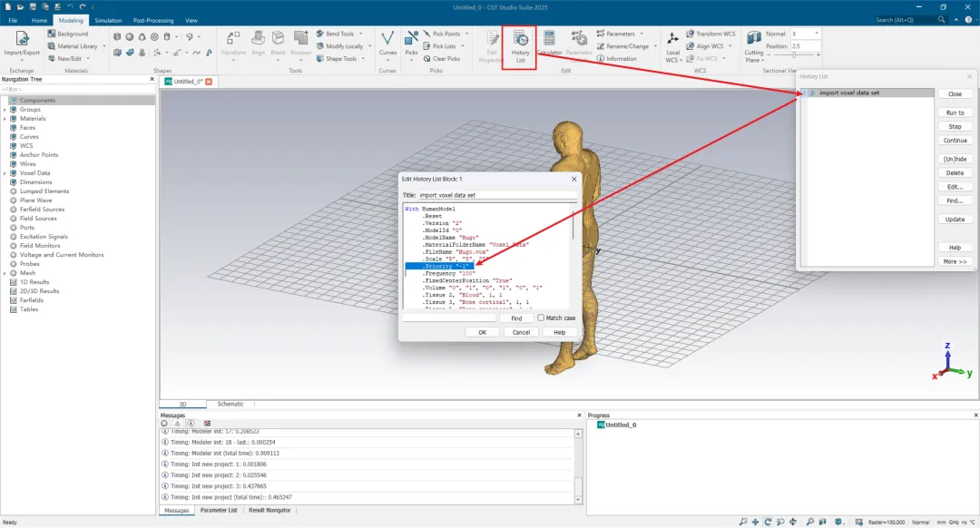Toggle warning message filter in the Messages panel
Screen dimensions: 980x528
pyautogui.click(x=178, y=423)
